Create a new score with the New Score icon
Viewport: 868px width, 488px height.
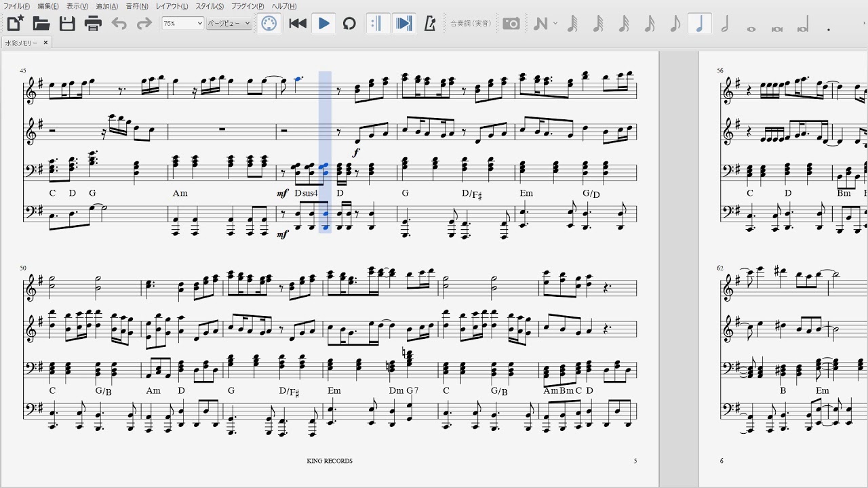(15, 24)
